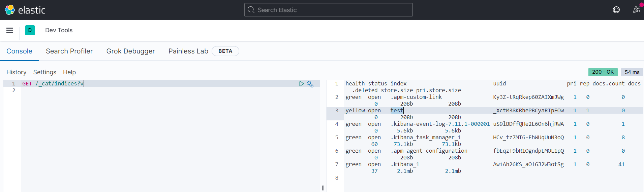Screen dimensions: 644x192
Task: Click uuid 'fbEqzT9bR1OgndpLMOL1pQ'
Action: pyautogui.click(x=528, y=151)
